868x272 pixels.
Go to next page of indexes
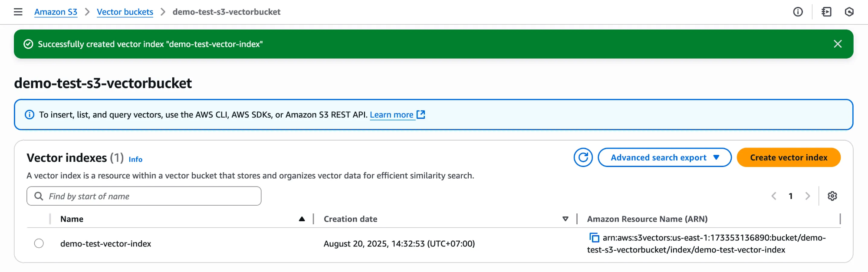pos(807,196)
